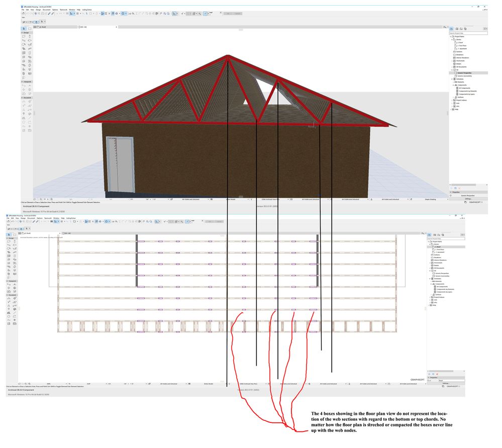Click Settings button in lower Navigator properties
Image resolution: width=502 pixels, height=448 pixels.
[446, 383]
